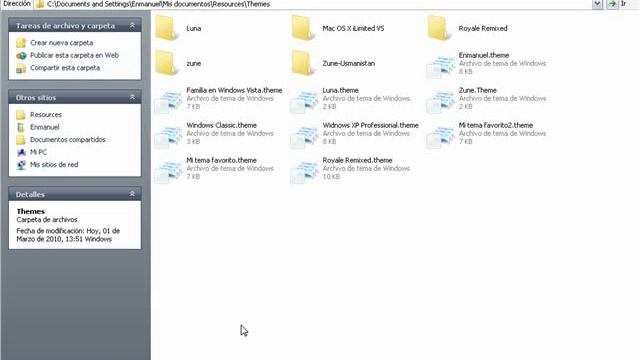Click the Detalles header title
Viewport: 640px width, 360px height.
pyautogui.click(x=30, y=195)
